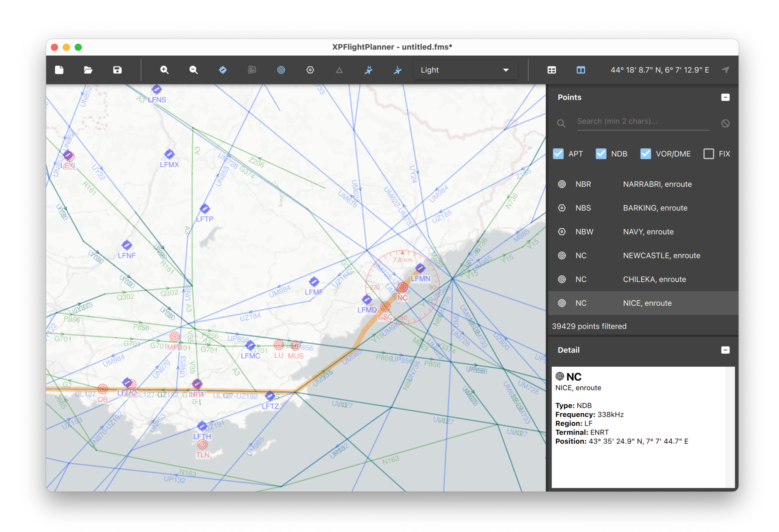Select NBR NARRABRI from the points list
The image size is (779, 532).
(x=643, y=184)
